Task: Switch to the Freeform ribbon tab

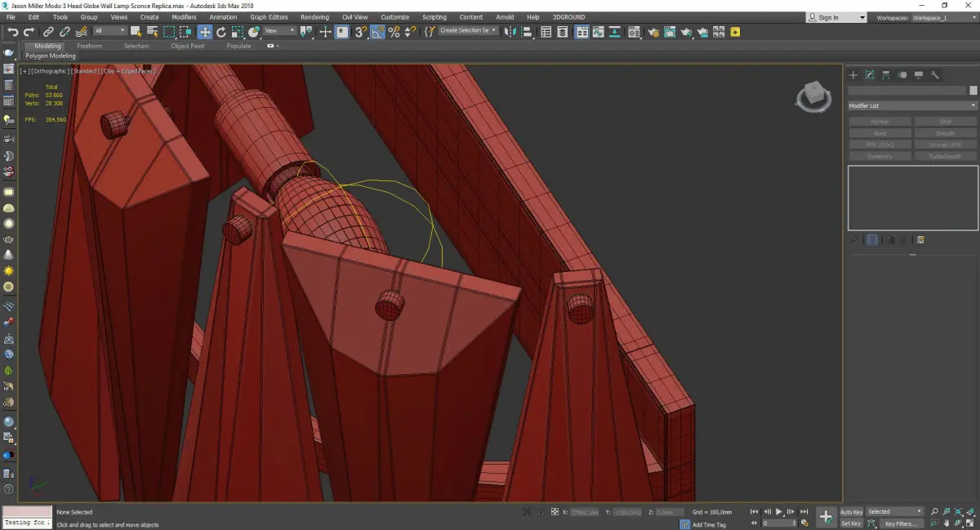Action: click(89, 46)
